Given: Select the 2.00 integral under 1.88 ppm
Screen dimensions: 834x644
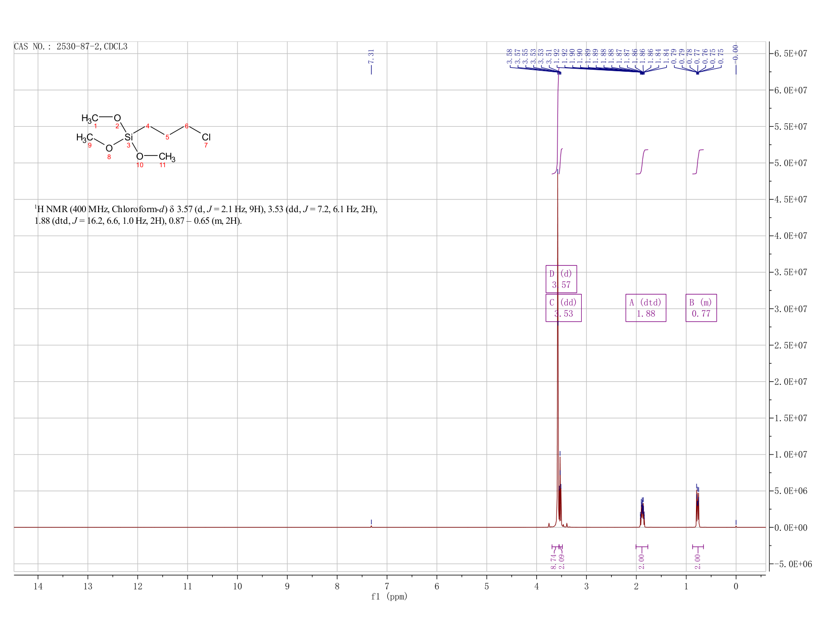Looking at the screenshot, I should (641, 562).
